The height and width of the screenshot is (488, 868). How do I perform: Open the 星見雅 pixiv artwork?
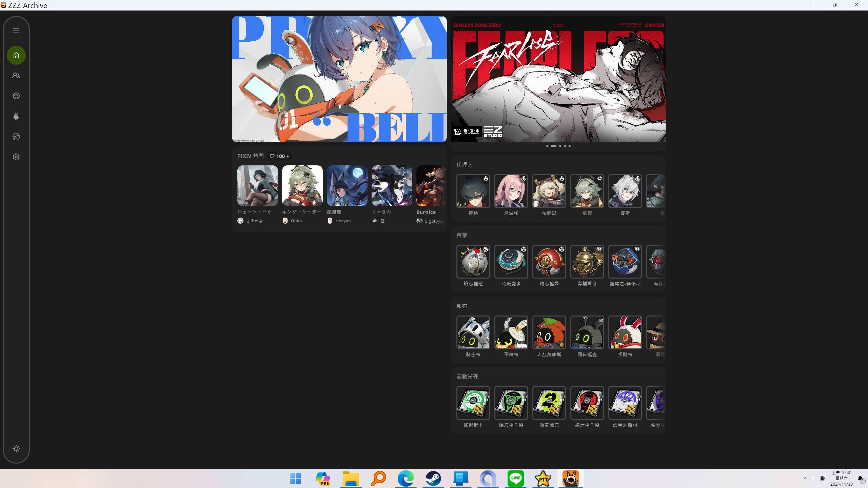347,186
